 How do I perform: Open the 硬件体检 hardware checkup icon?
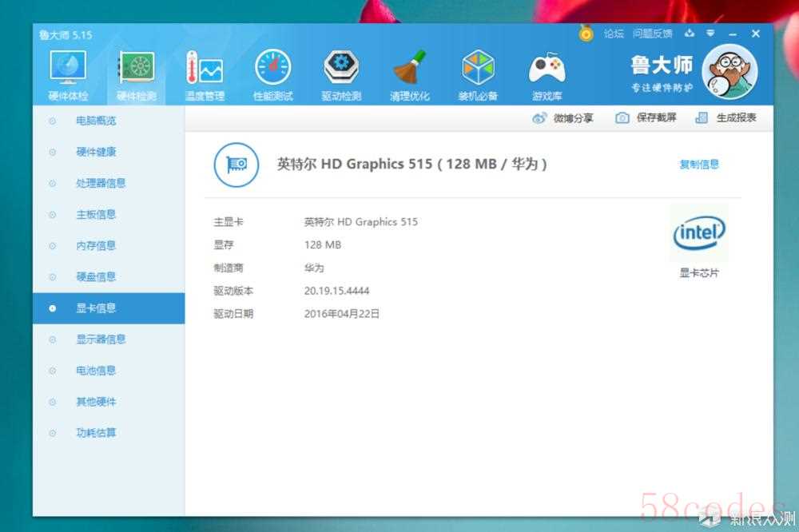(x=68, y=75)
